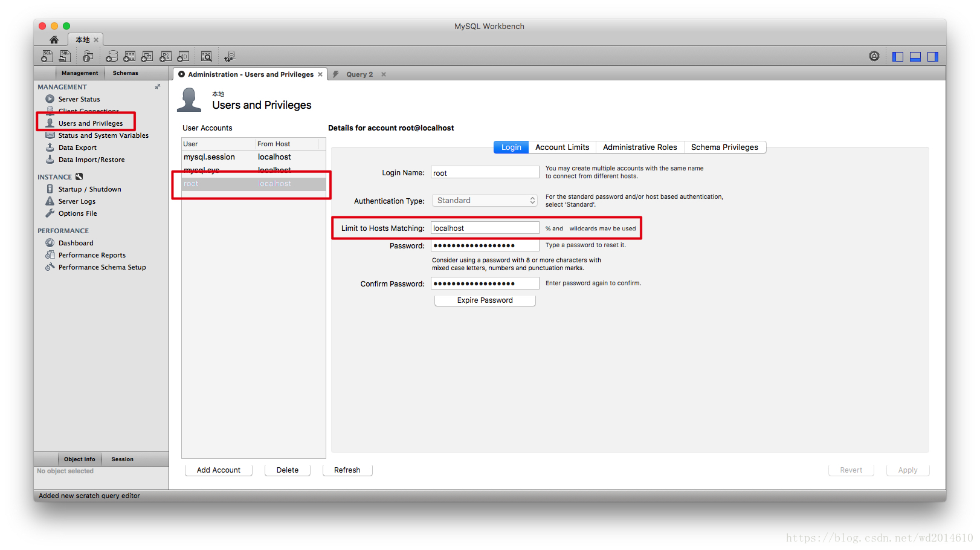
Task: Click the Revert button
Action: [x=851, y=470]
